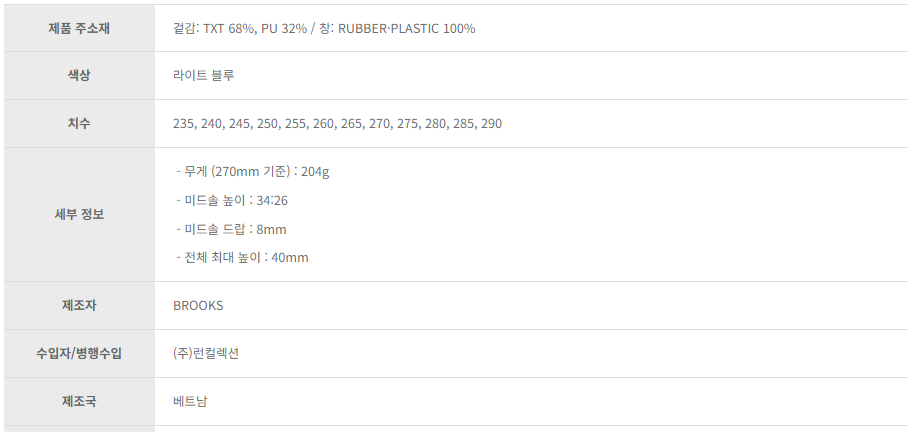Select the material text TXT 68%, PU 32%
The height and width of the screenshot is (432, 913).
pos(255,29)
